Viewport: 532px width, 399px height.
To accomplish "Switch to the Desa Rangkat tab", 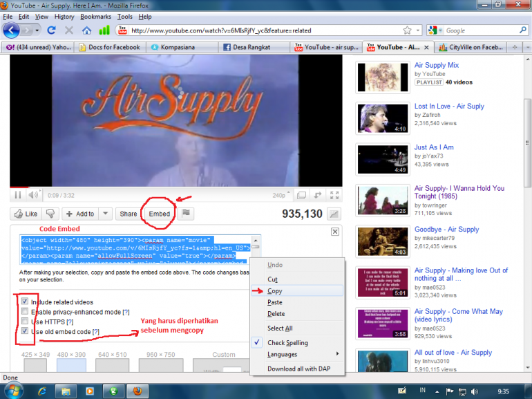I will 254,47.
